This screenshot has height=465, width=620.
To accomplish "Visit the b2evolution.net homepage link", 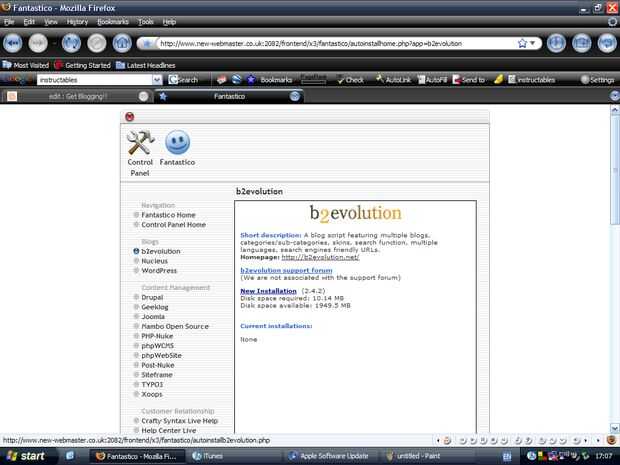I will click(x=320, y=257).
